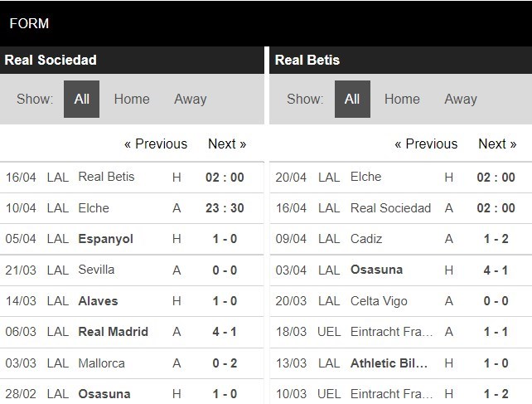Go to Previous results for Real Sociedad
Screen dimensions: 532x404
pyautogui.click(x=156, y=144)
